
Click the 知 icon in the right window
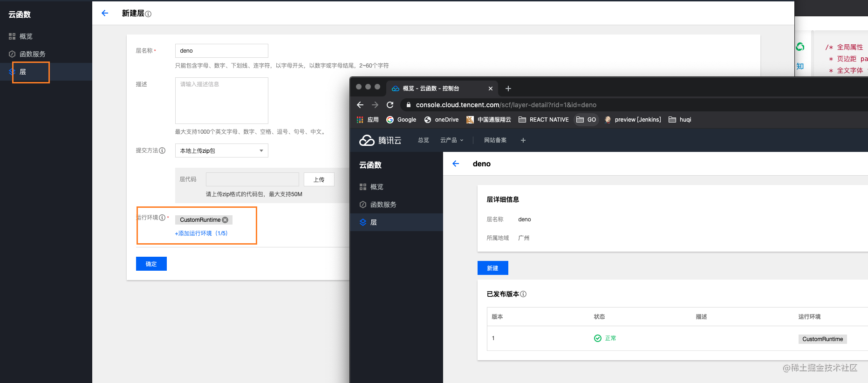pos(800,66)
